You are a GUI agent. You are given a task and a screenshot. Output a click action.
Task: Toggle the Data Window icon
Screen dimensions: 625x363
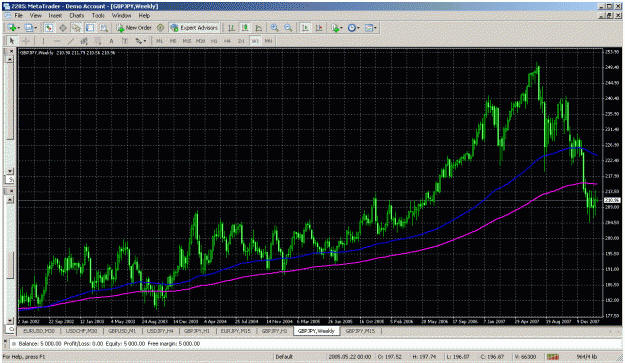click(x=63, y=28)
